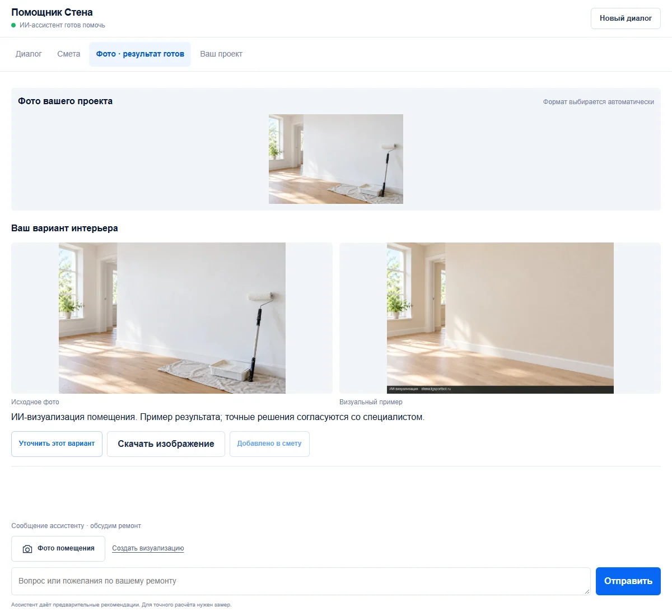Click the camera icon for room photo

[x=27, y=549]
